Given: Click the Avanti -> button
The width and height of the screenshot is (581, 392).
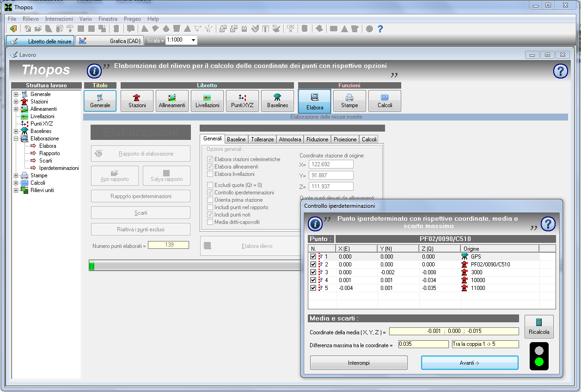Looking at the screenshot, I should tap(470, 363).
